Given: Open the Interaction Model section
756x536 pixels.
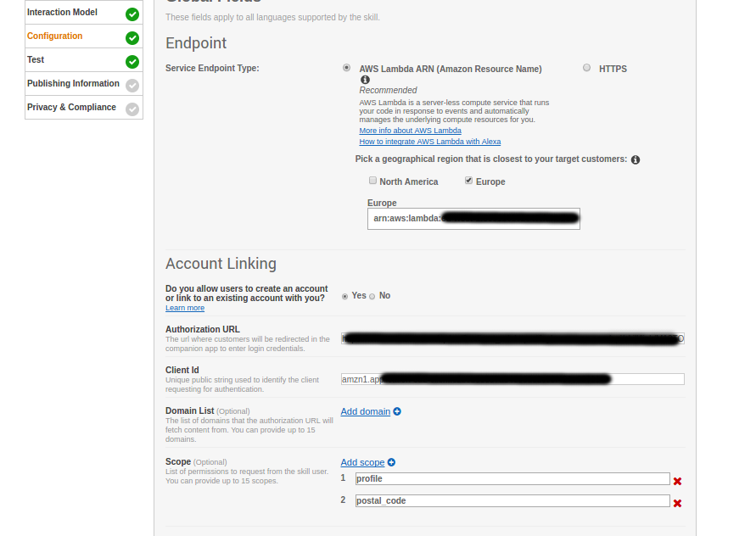Looking at the screenshot, I should click(84, 13).
